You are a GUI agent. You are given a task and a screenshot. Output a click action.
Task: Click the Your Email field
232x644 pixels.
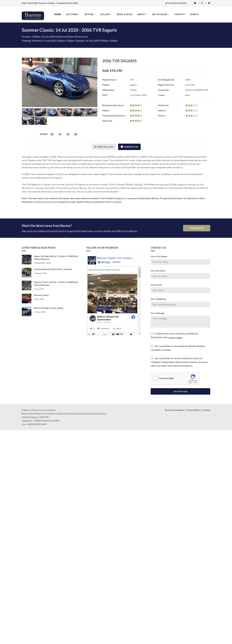(180, 290)
